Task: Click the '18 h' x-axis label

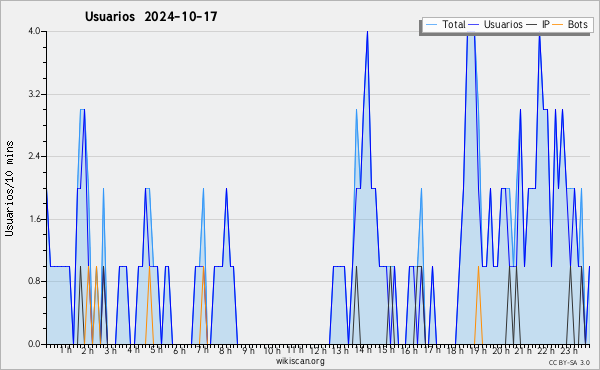Action: click(x=455, y=350)
